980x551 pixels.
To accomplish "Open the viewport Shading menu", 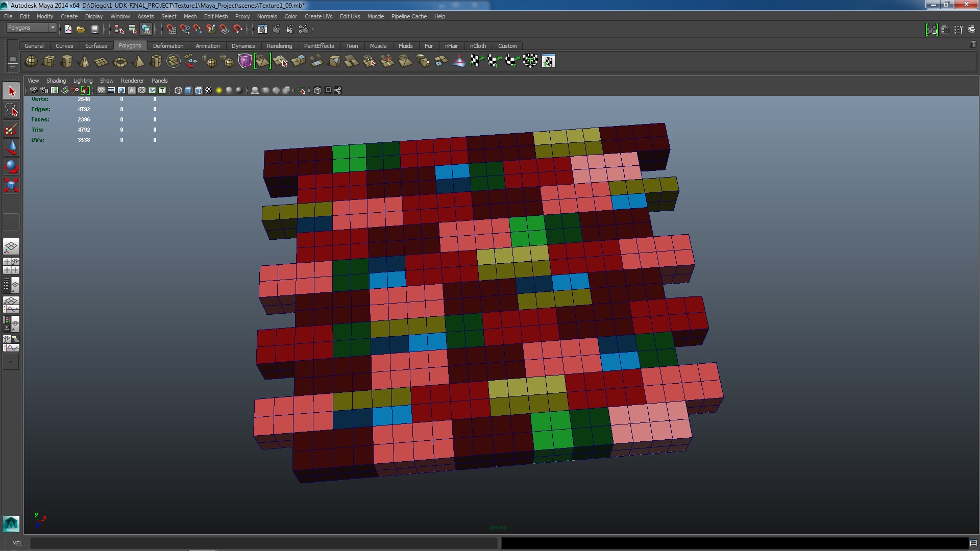I will point(56,81).
